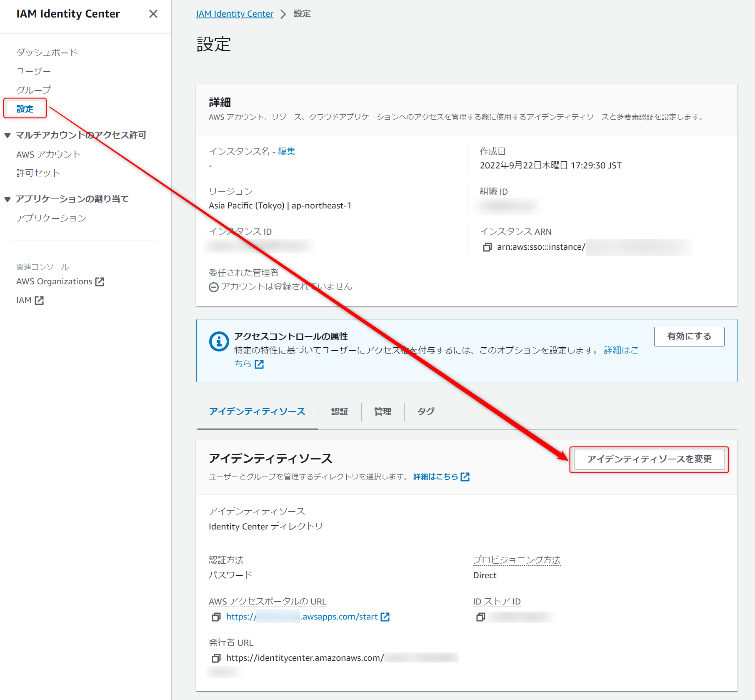Image resolution: width=755 pixels, height=700 pixels.
Task: Open the 管理 tab
Action: coord(382,412)
